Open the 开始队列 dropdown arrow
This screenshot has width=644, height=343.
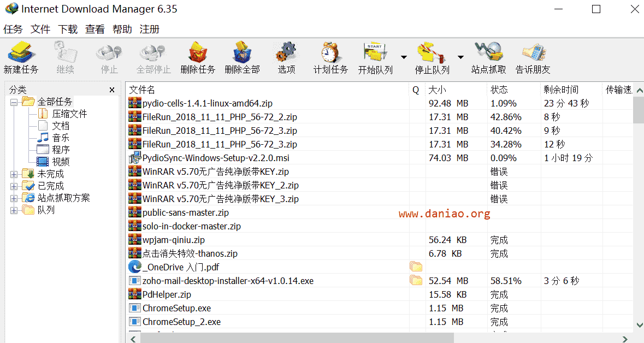coord(404,57)
